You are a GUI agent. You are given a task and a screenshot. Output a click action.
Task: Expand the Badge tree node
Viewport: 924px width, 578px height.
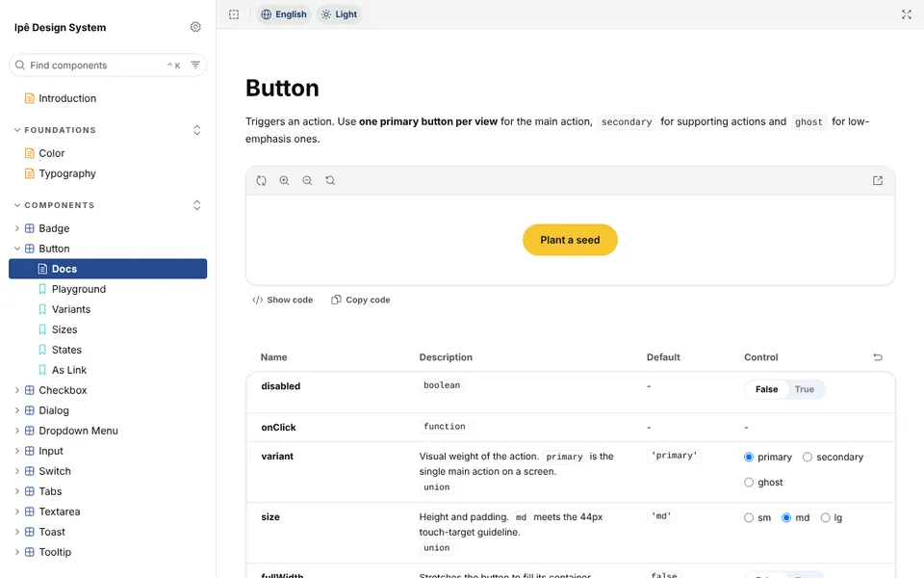[x=17, y=228]
